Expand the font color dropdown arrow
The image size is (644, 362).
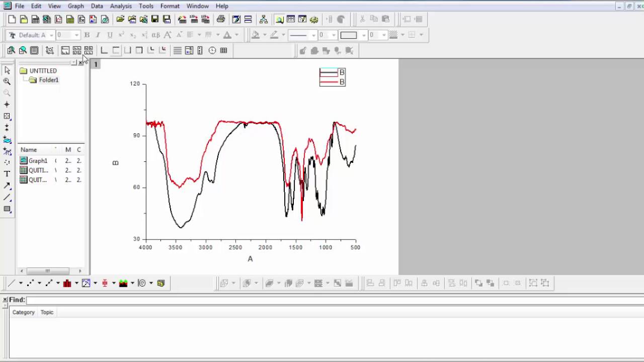point(236,35)
